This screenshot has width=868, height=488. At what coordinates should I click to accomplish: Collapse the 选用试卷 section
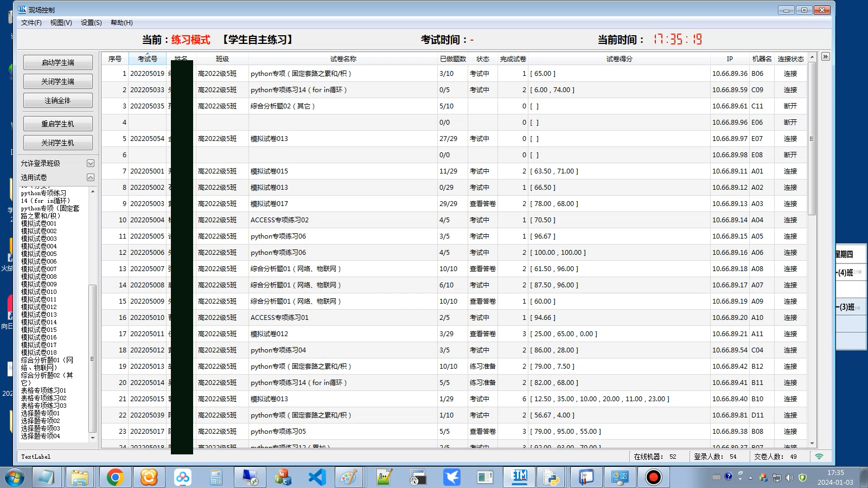[91, 177]
